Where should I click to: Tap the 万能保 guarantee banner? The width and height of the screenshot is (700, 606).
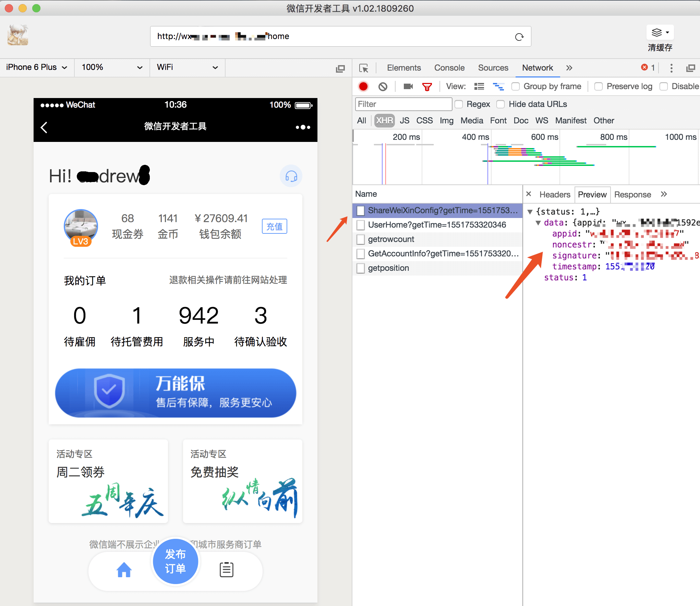[x=176, y=393]
